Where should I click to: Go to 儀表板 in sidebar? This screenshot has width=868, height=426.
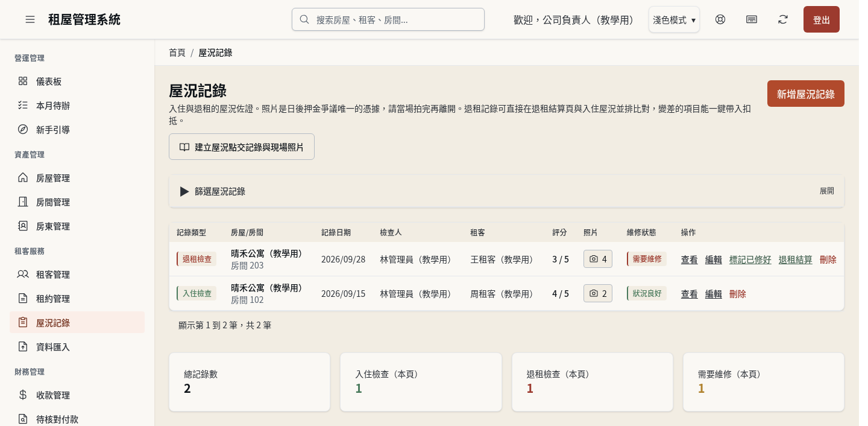click(77, 81)
